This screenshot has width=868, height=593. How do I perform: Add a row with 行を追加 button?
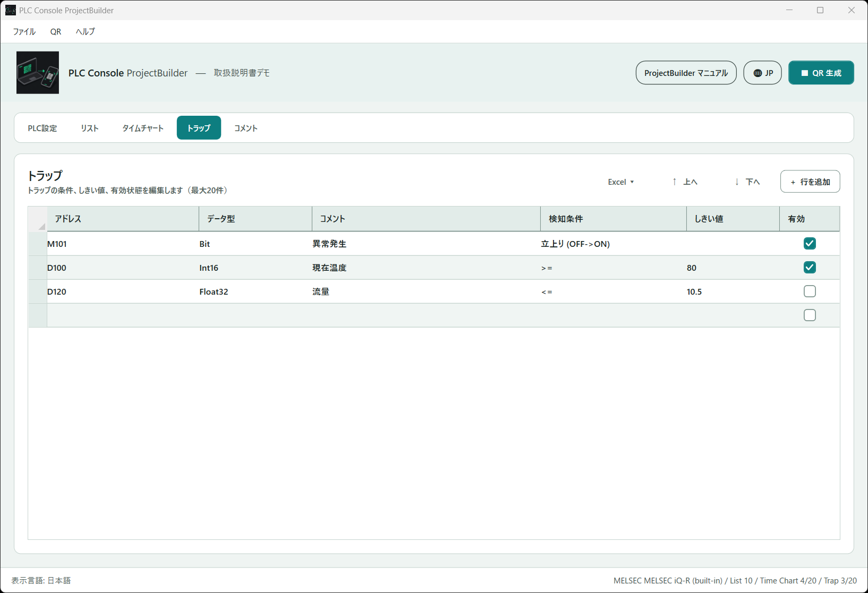[x=810, y=182]
